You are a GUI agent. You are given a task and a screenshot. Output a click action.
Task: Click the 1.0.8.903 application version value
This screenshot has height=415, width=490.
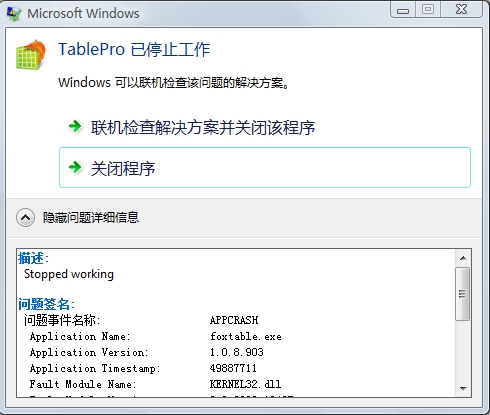click(x=237, y=352)
